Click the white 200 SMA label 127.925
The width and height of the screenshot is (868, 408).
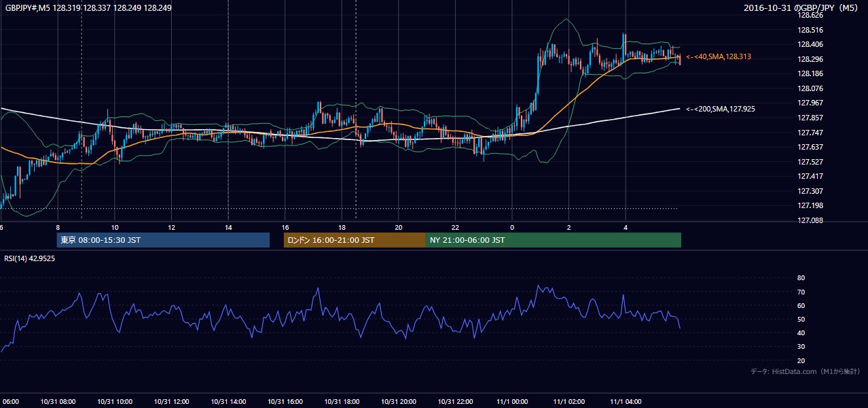pos(721,109)
